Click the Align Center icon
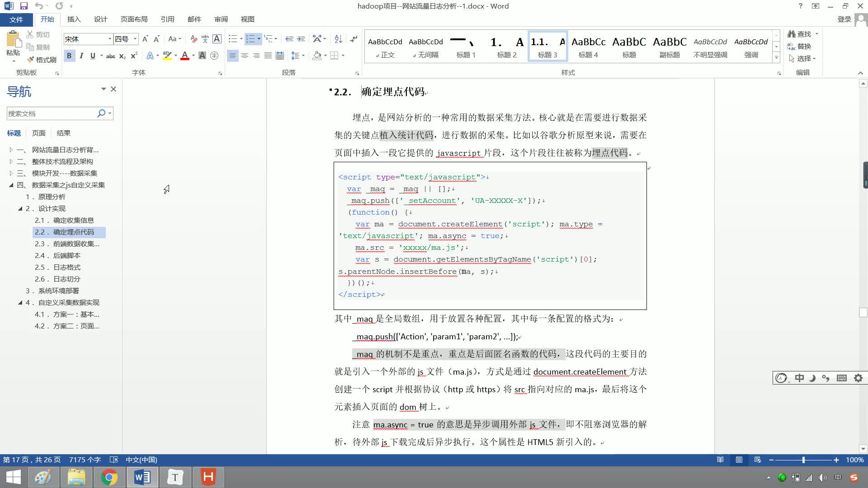The image size is (868, 488). [245, 56]
